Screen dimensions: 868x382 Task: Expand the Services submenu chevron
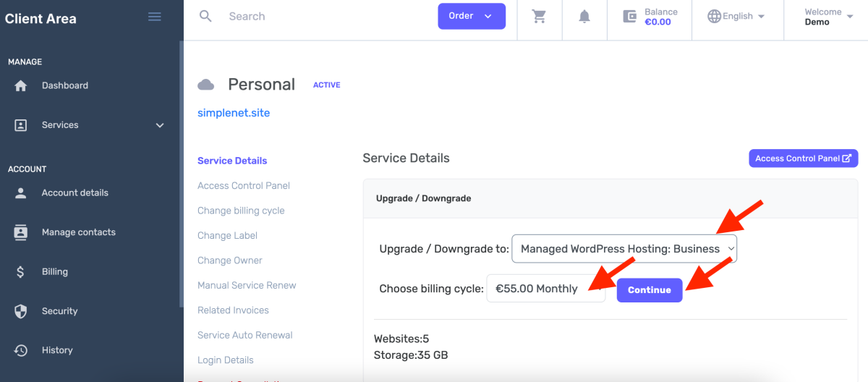(160, 125)
